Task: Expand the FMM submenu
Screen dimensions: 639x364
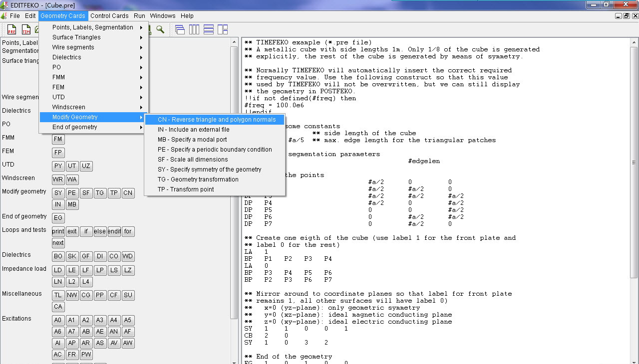Action: coord(94,77)
